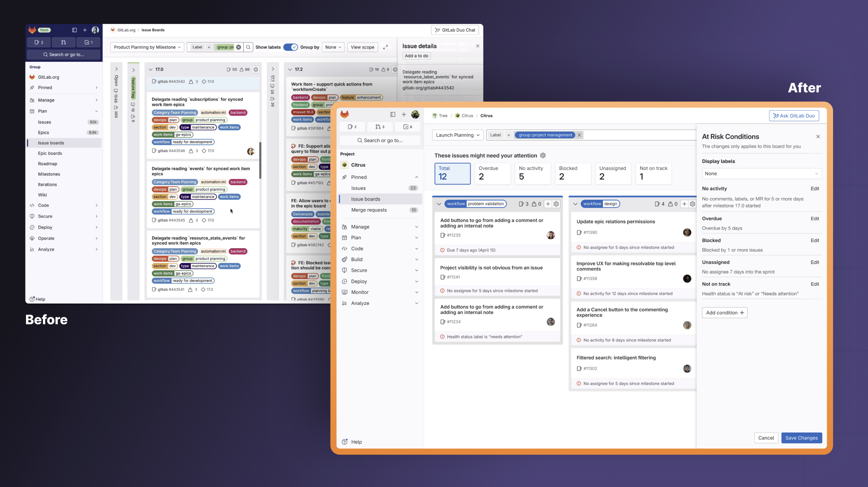Open Epic boards in the Plan menu
The width and height of the screenshot is (868, 487).
click(50, 153)
